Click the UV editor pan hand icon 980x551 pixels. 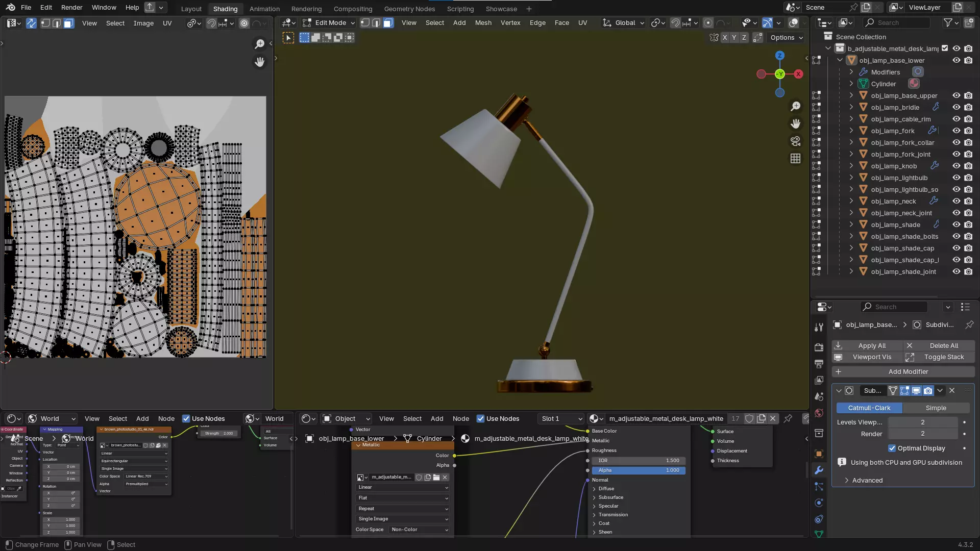(x=260, y=62)
